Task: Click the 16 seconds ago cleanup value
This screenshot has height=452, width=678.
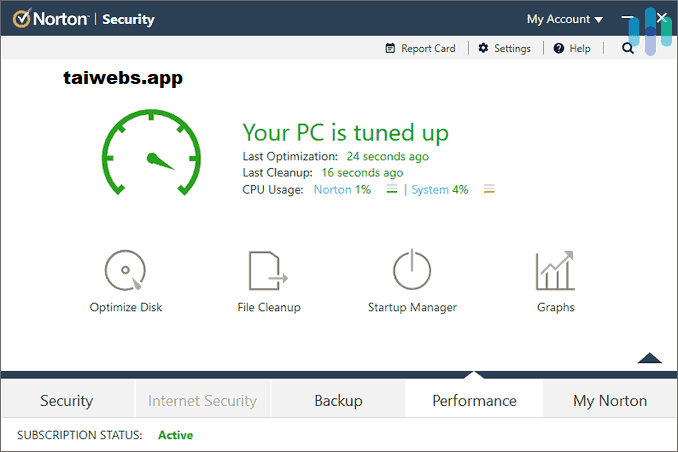Action: 362,173
